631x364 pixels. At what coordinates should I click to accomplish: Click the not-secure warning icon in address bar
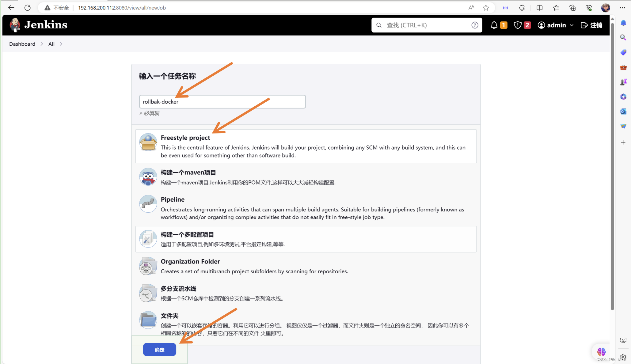[x=47, y=8]
